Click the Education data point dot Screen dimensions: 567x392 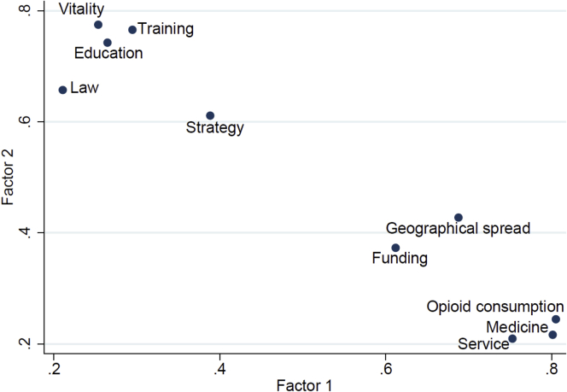tap(108, 43)
